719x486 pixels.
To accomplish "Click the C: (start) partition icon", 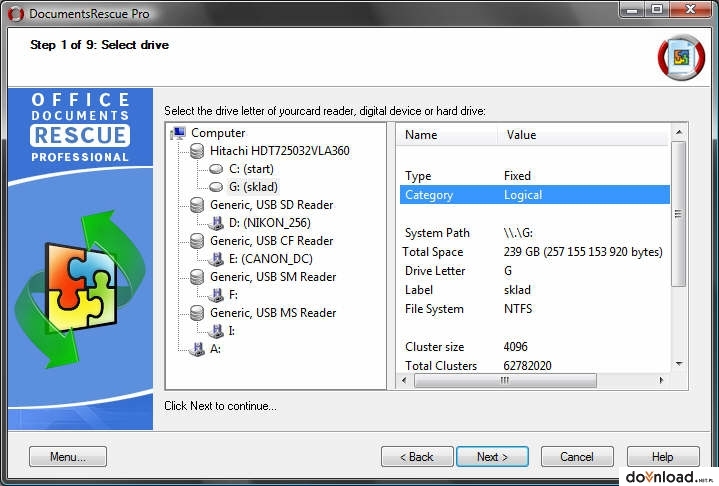I will click(x=216, y=169).
